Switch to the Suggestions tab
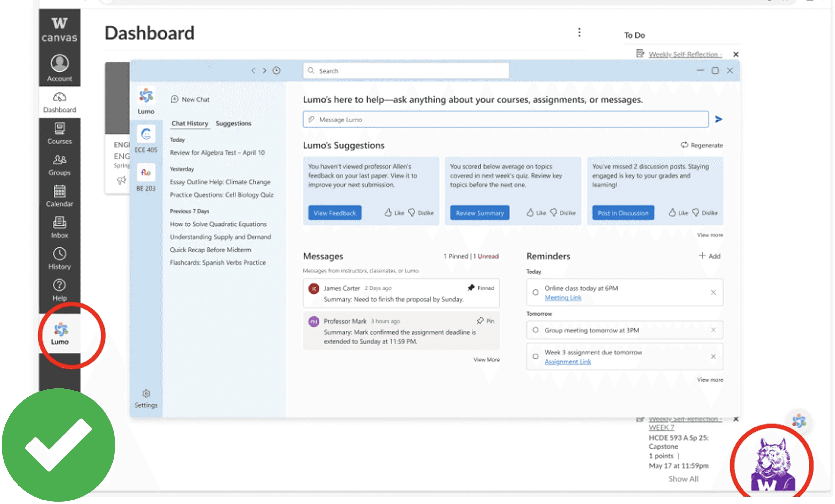 tap(233, 123)
